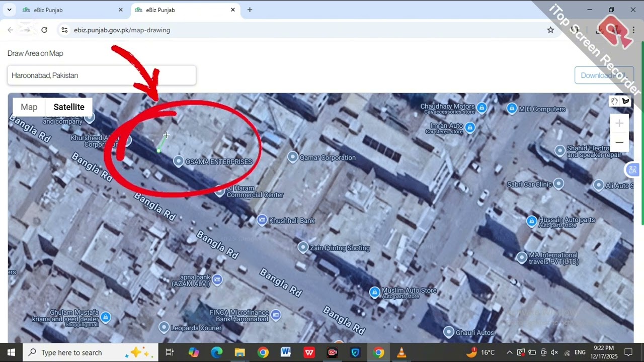Click the apna bank map marker
Image resolution: width=644 pixels, height=362 pixels.
pos(217,280)
